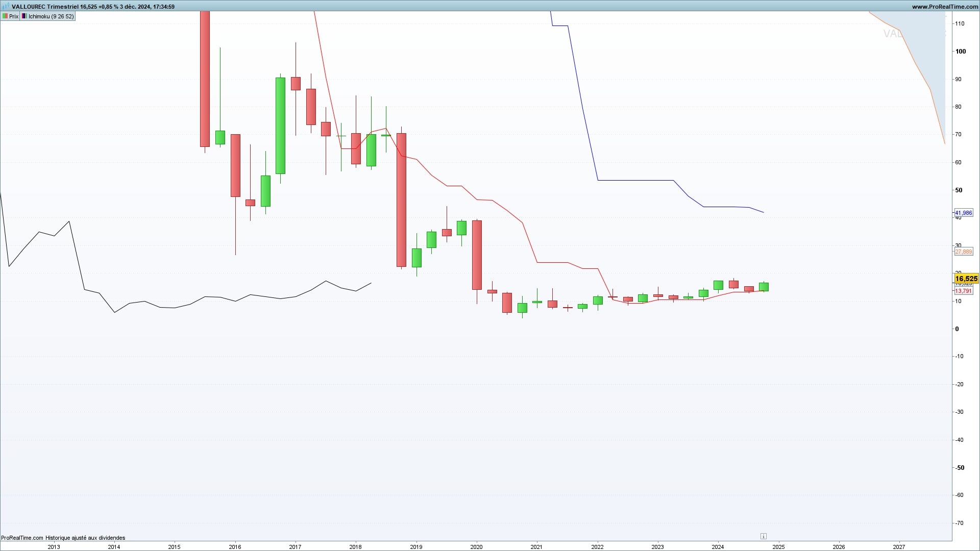Click the info icon at chart bottom
980x551 pixels.
tap(763, 536)
